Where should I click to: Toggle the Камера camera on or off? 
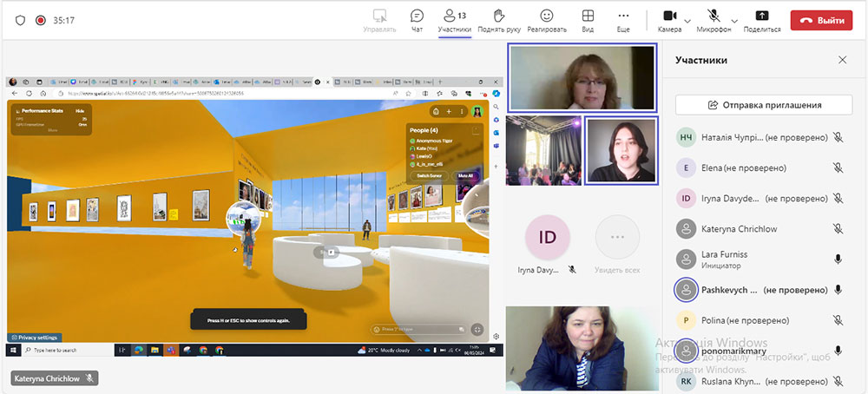[670, 21]
